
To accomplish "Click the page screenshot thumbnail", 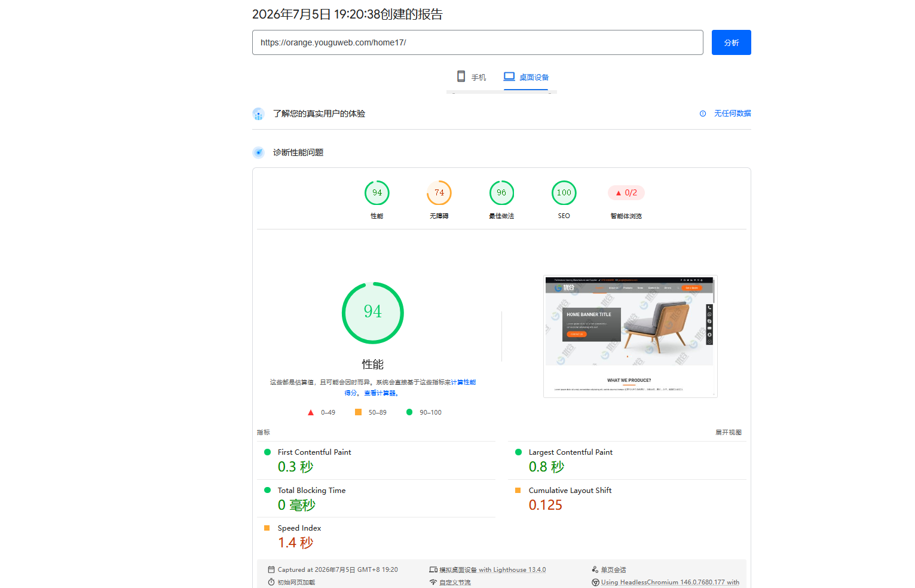I will pyautogui.click(x=631, y=336).
